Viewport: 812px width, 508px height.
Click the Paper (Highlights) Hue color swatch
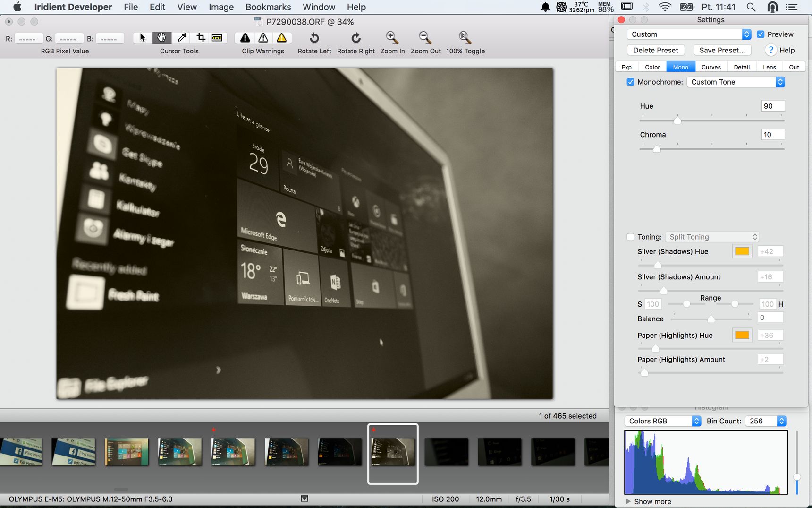click(742, 335)
